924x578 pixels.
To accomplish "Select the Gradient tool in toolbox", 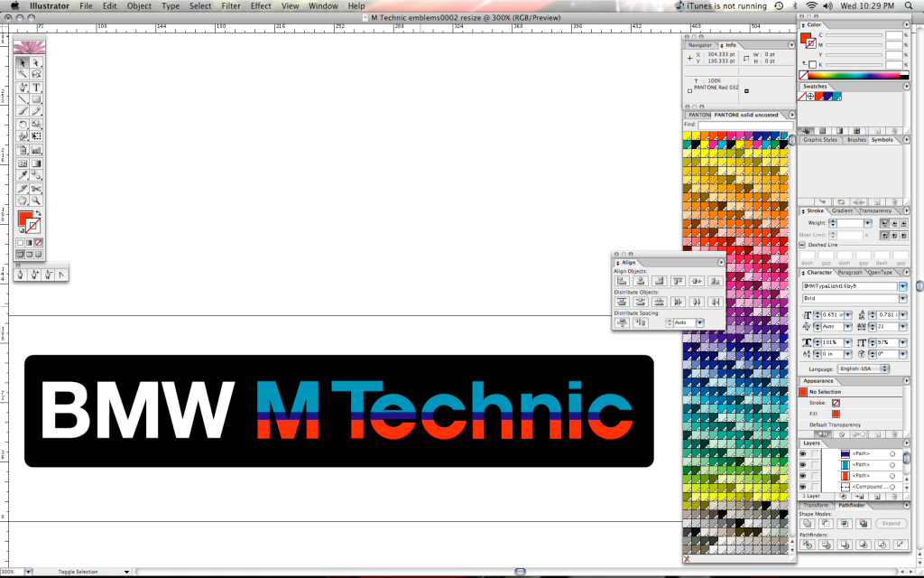I will click(x=36, y=163).
